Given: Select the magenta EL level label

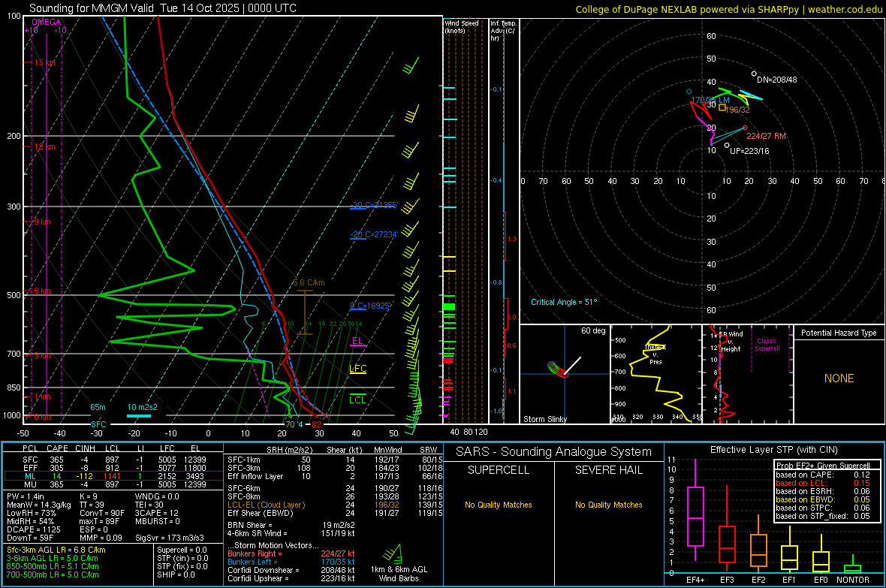Looking at the screenshot, I should [x=357, y=341].
